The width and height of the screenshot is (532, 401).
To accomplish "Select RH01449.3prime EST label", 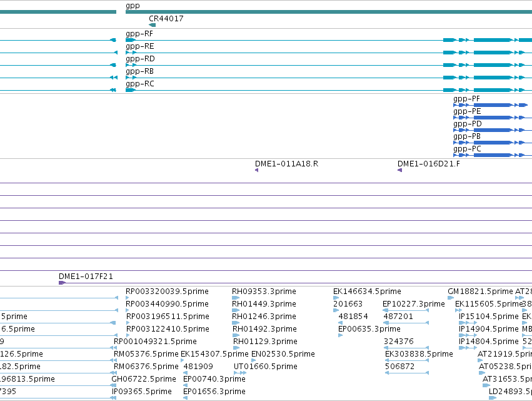I will (264, 304).
